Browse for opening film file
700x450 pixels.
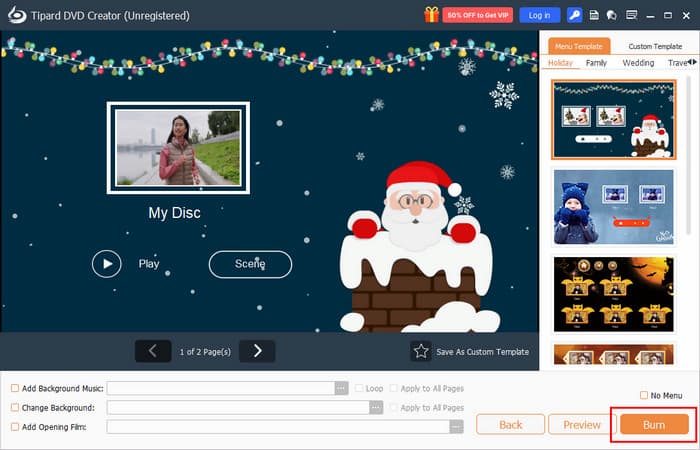456,427
